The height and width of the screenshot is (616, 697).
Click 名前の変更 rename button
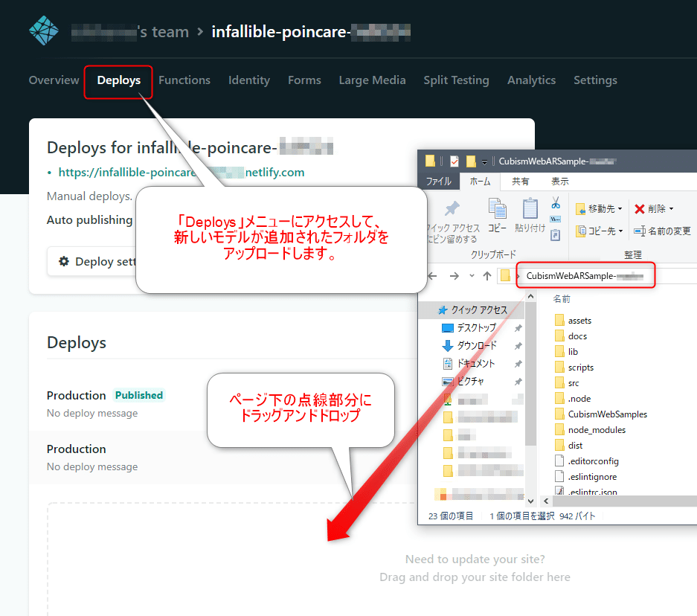pos(662,231)
